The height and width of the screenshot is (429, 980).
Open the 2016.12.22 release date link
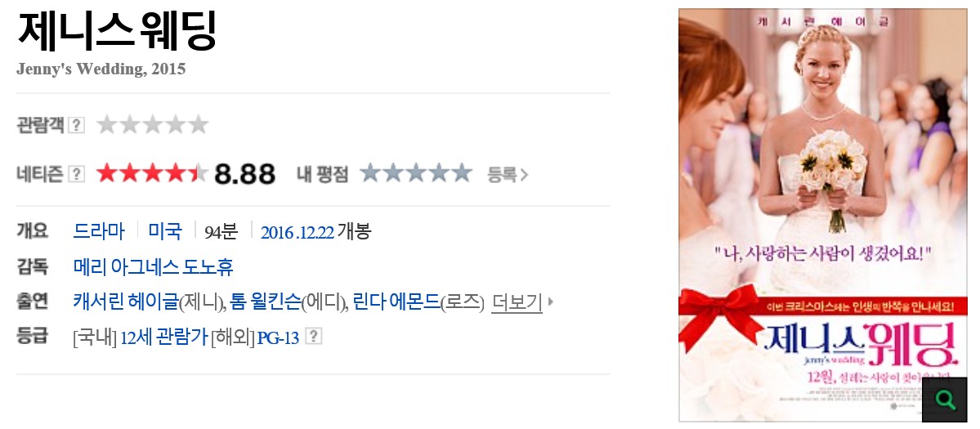pos(297,232)
